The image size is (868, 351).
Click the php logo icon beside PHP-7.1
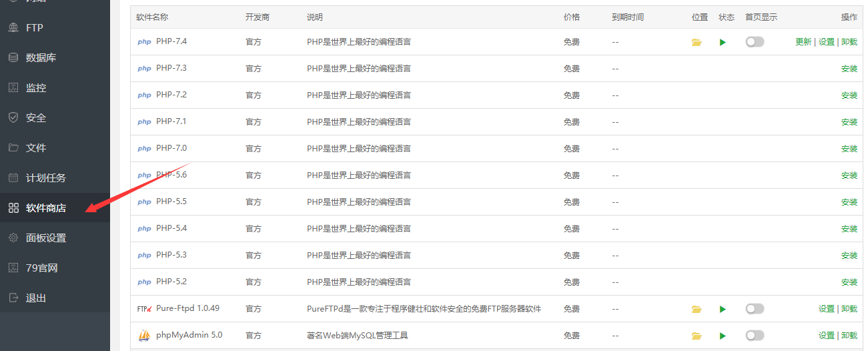click(x=144, y=121)
